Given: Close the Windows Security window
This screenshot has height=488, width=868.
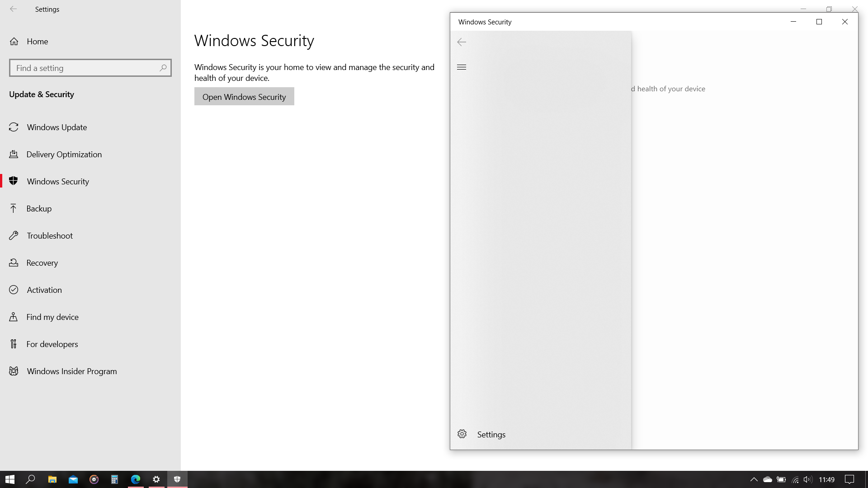Looking at the screenshot, I should point(844,22).
